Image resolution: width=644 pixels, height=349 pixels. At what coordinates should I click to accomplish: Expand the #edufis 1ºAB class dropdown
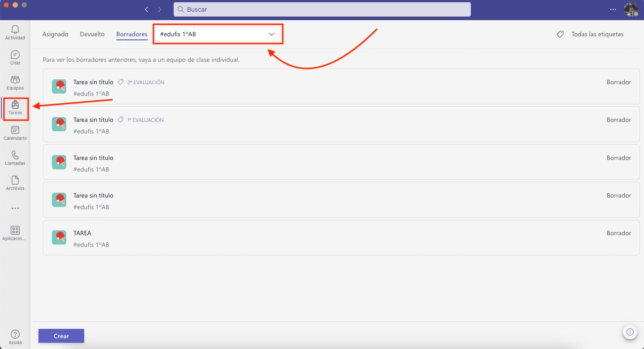(218, 34)
